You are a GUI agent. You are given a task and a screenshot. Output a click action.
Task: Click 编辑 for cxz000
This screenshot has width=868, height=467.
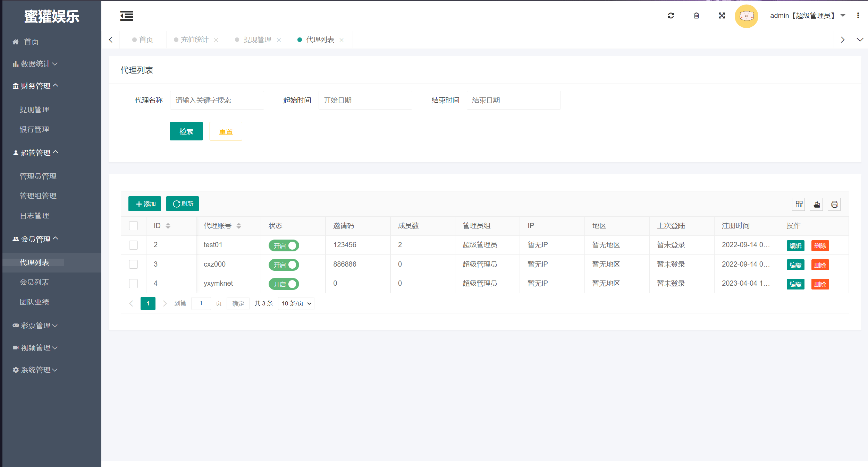click(x=795, y=265)
